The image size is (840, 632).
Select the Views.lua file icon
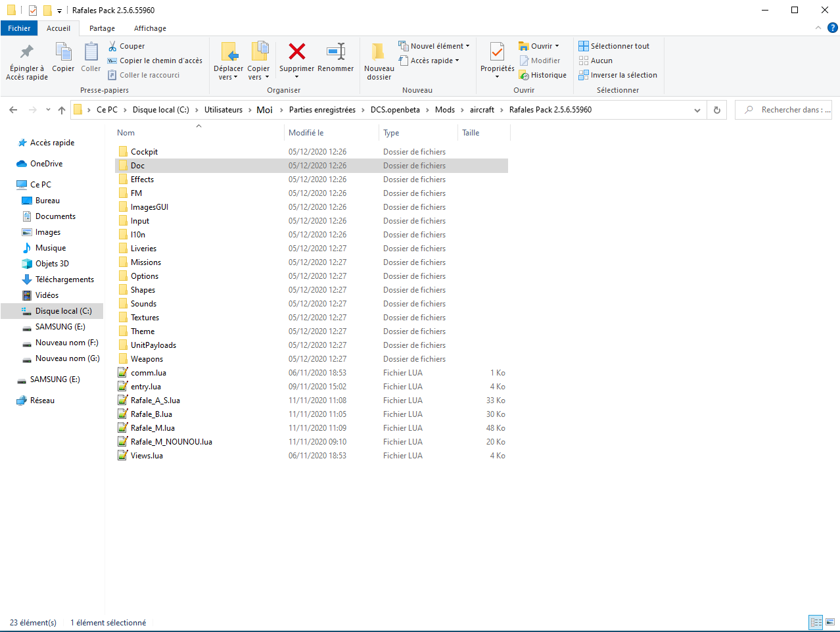(123, 456)
